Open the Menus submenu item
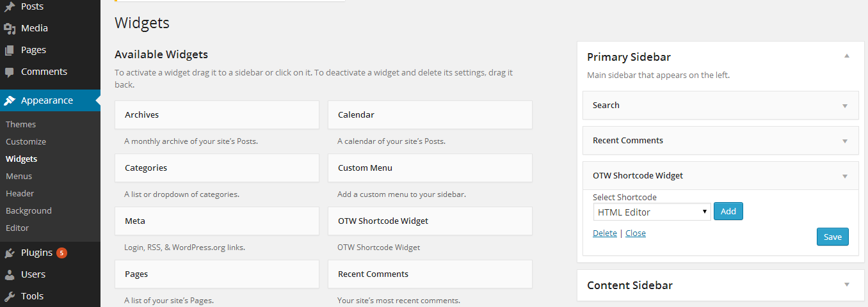The image size is (868, 307). point(19,176)
